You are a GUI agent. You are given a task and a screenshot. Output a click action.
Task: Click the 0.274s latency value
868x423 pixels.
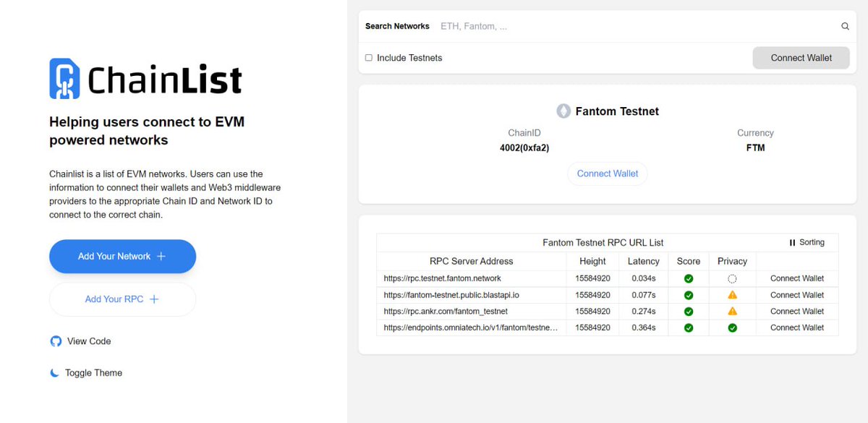pos(644,312)
